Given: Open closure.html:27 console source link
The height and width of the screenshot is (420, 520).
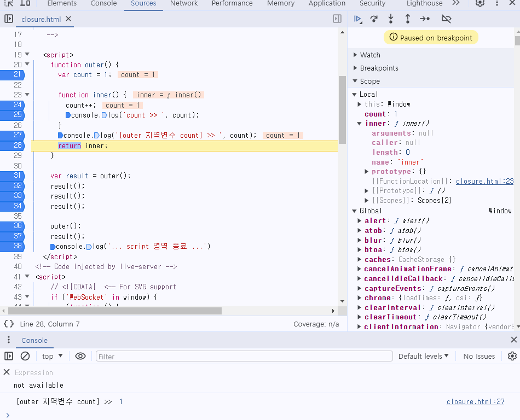Looking at the screenshot, I should pos(475,401).
